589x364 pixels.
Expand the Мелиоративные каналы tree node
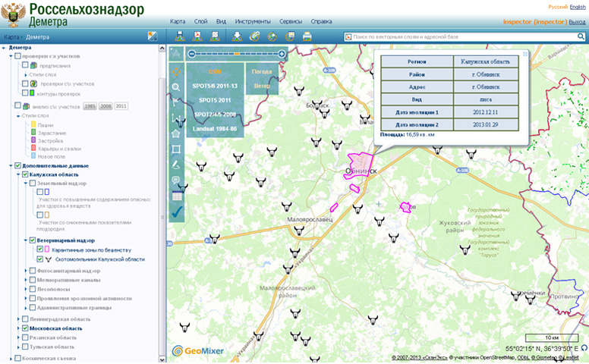tap(26, 281)
